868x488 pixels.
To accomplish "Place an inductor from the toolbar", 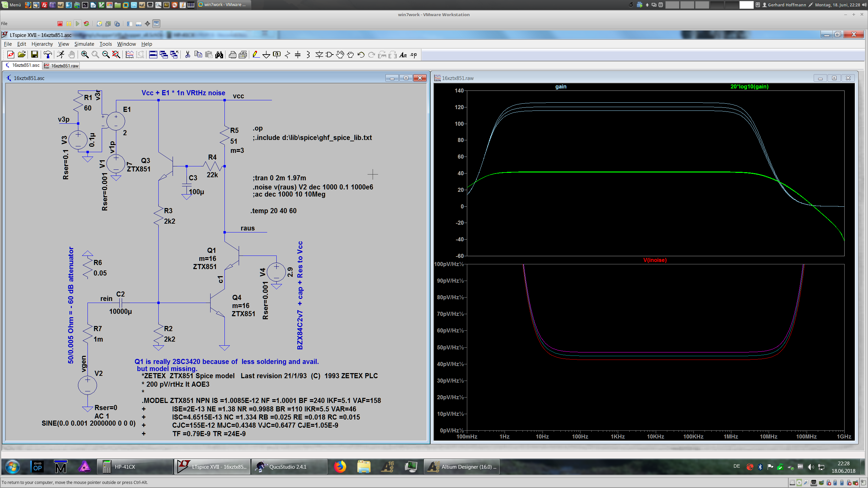I will 308,55.
